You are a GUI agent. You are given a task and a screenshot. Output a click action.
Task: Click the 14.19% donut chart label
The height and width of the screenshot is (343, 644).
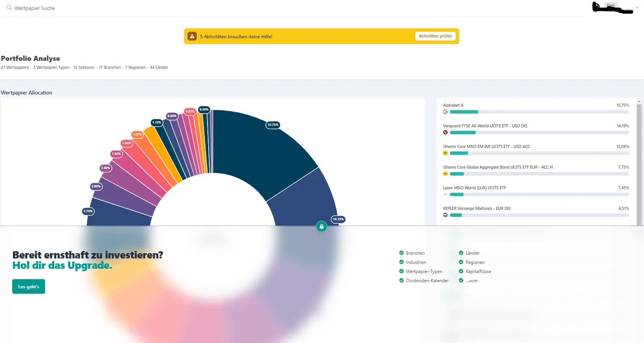click(338, 219)
